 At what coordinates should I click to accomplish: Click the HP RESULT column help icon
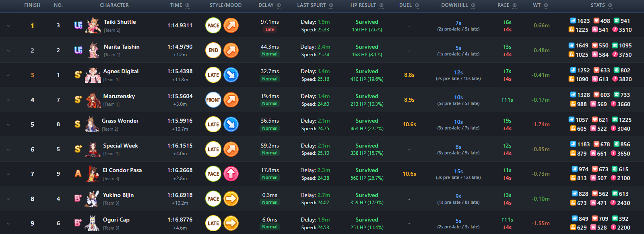[x=381, y=5]
